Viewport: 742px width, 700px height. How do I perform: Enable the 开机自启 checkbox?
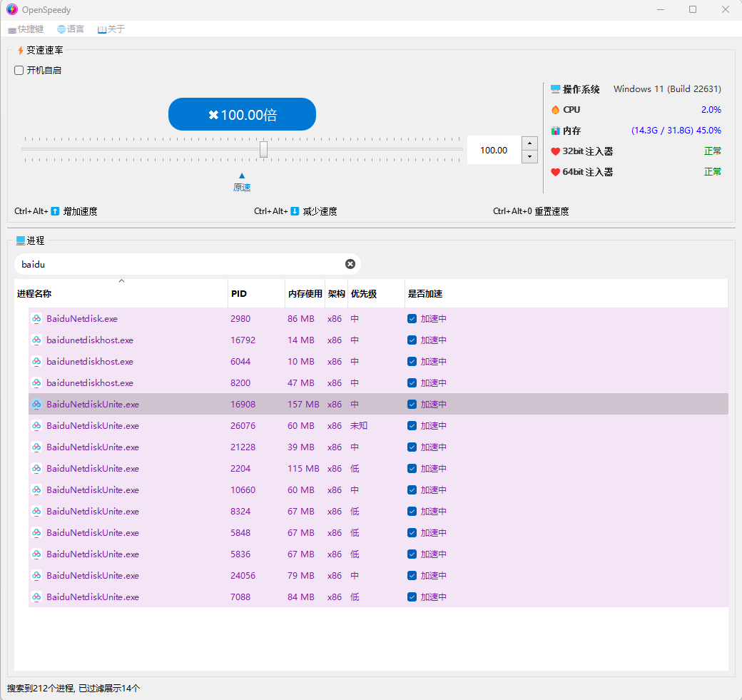pyautogui.click(x=19, y=69)
